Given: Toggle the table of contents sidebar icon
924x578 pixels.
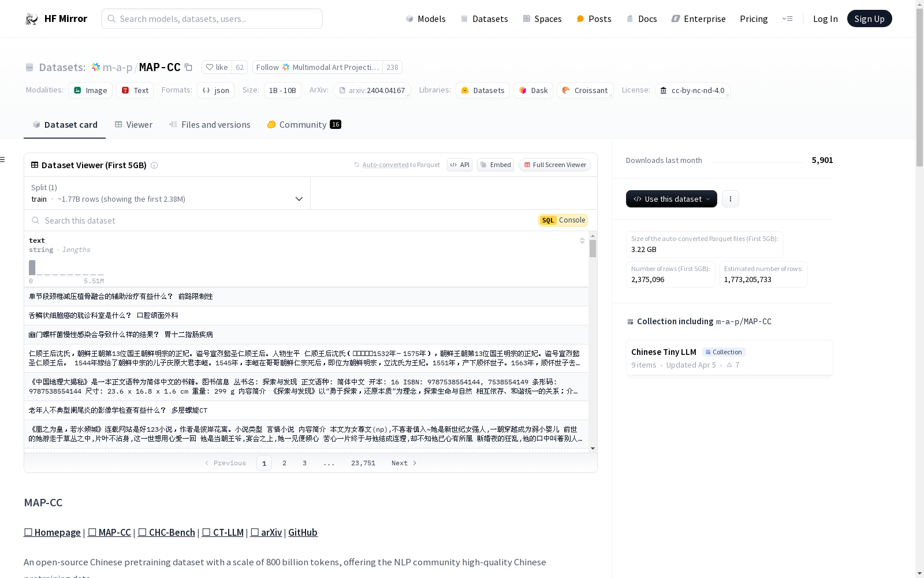Looking at the screenshot, I should (x=2, y=160).
